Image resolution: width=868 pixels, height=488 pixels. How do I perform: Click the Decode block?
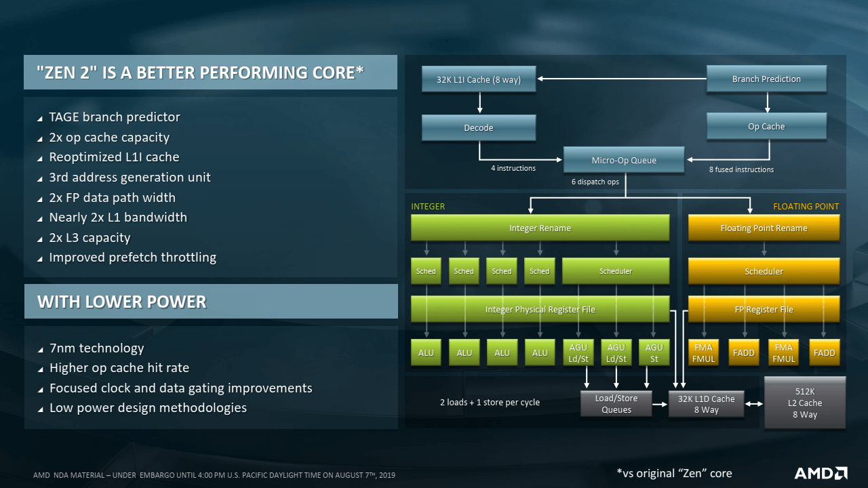point(479,127)
